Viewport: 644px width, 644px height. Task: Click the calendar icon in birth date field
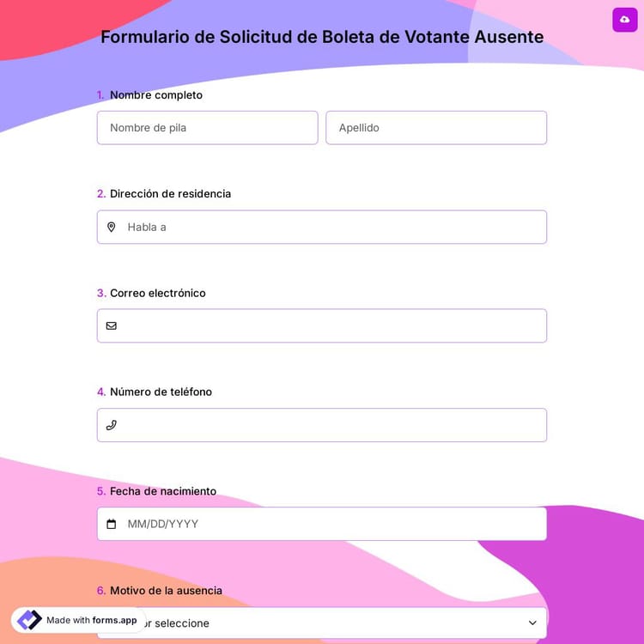(111, 524)
